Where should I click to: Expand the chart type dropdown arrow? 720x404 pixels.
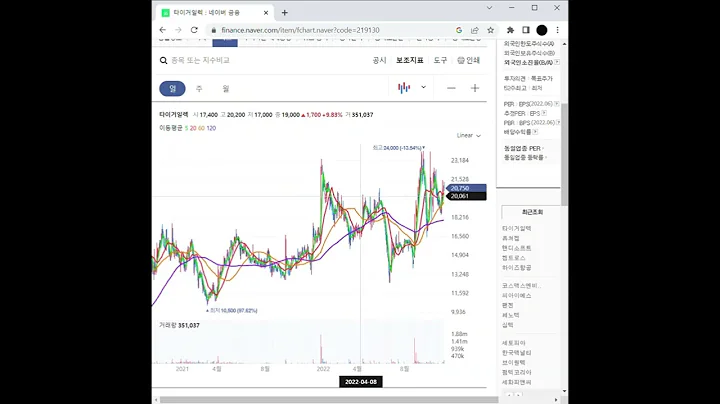click(423, 87)
